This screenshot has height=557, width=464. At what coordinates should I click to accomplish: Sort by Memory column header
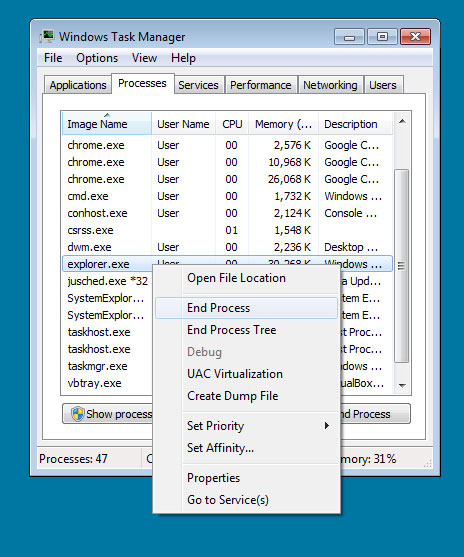(283, 123)
